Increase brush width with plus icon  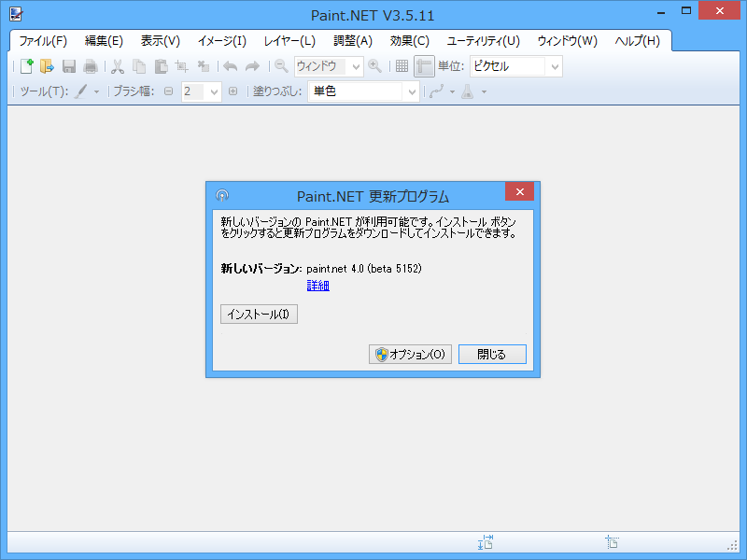point(233,91)
